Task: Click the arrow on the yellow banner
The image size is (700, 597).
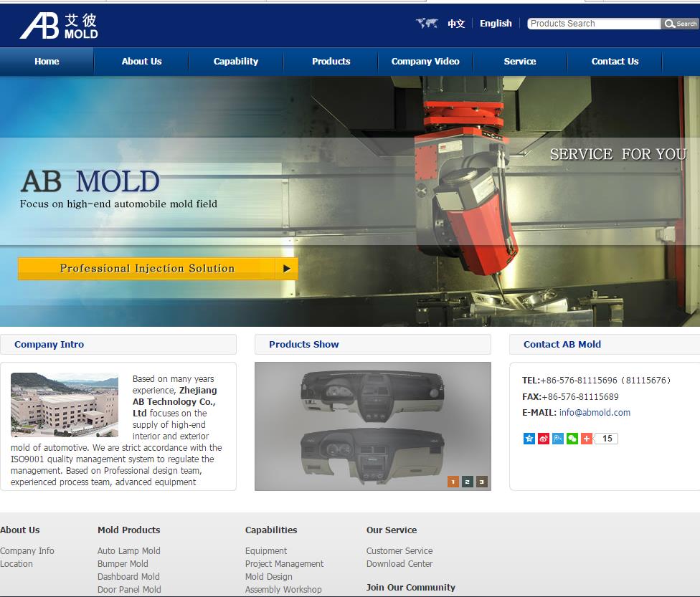Action: click(287, 269)
